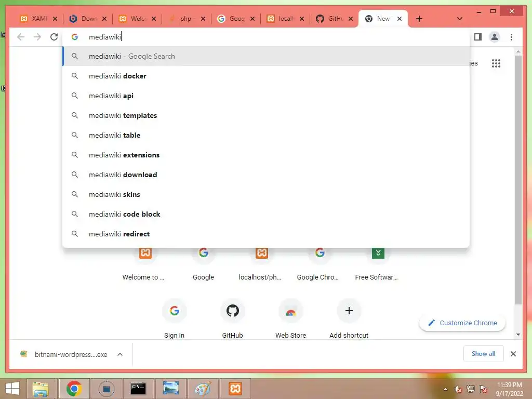Screen dimensions: 532x399
Task: Open the Windows Start button
Action: pos(12,389)
